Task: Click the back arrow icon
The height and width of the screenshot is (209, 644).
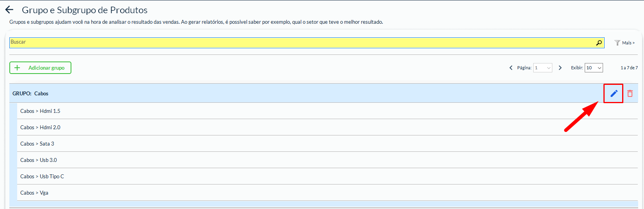Action: [9, 10]
